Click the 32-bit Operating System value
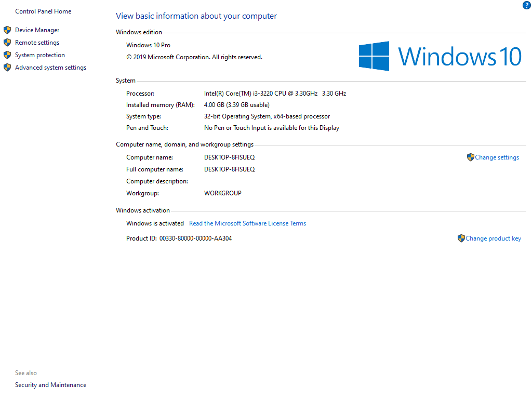Viewport: 532px width, 399px height. (267, 116)
